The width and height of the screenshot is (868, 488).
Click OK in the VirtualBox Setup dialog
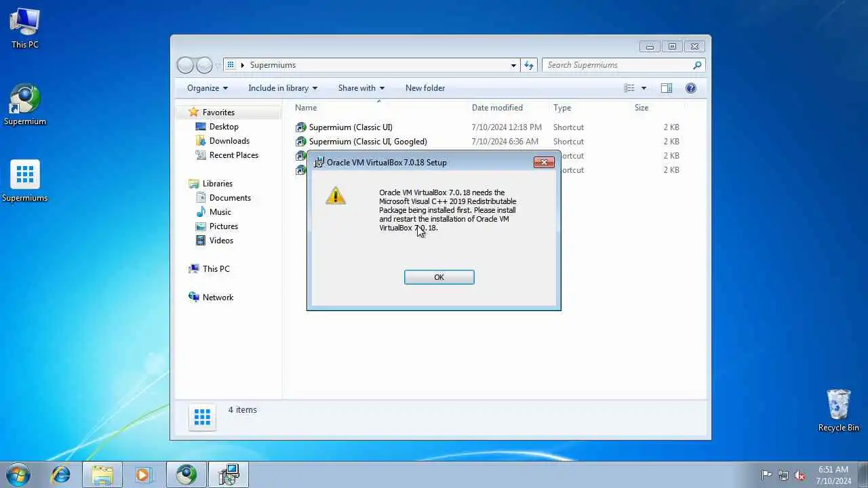439,277
